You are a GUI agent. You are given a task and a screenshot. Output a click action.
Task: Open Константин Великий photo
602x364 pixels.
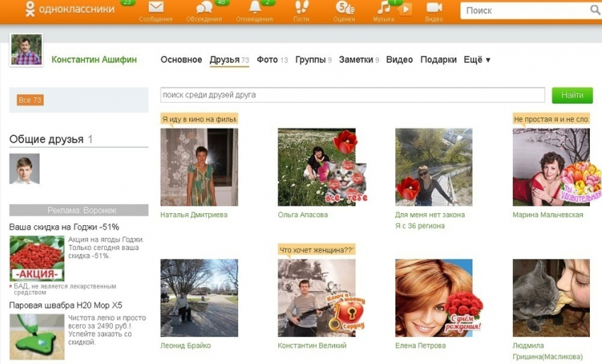tap(317, 298)
